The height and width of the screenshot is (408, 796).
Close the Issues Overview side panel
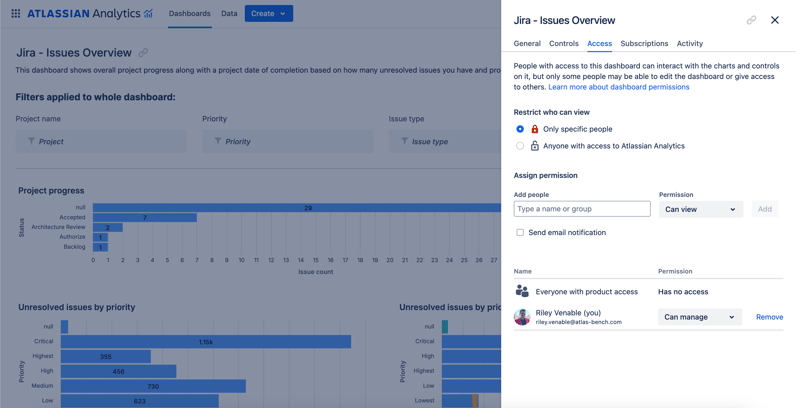tap(775, 20)
